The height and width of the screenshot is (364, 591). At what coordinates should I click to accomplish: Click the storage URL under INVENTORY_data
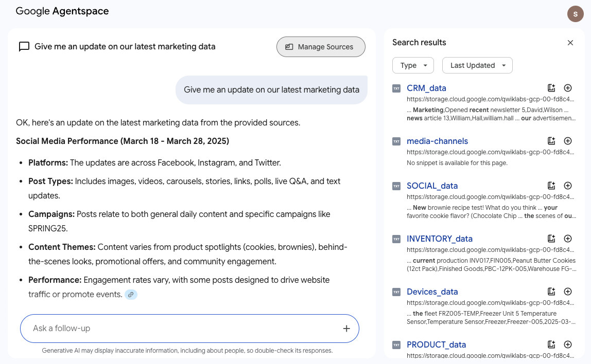[x=491, y=249]
